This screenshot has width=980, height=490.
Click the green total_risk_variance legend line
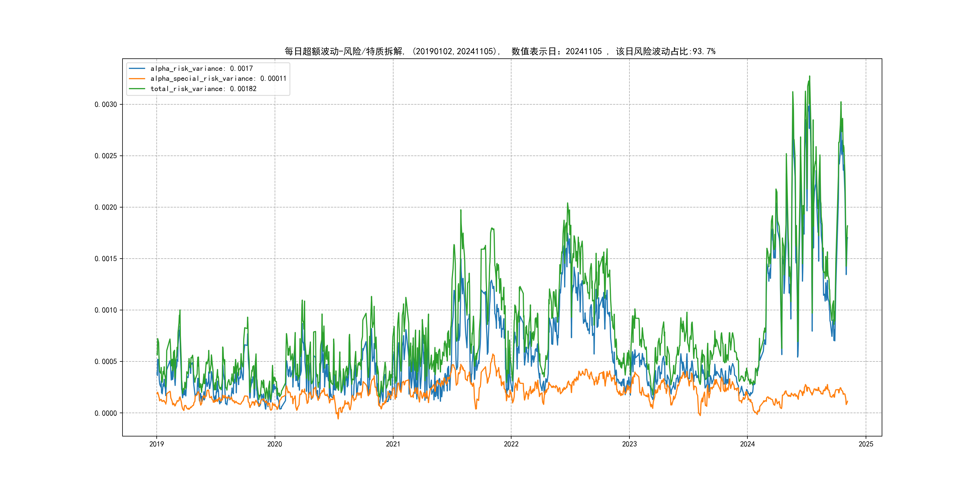pyautogui.click(x=137, y=89)
